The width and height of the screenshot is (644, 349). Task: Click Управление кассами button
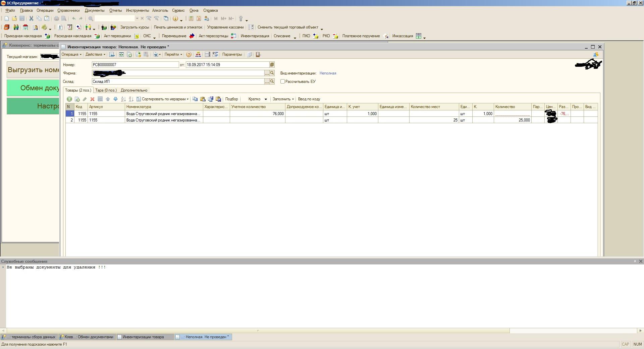(x=225, y=27)
